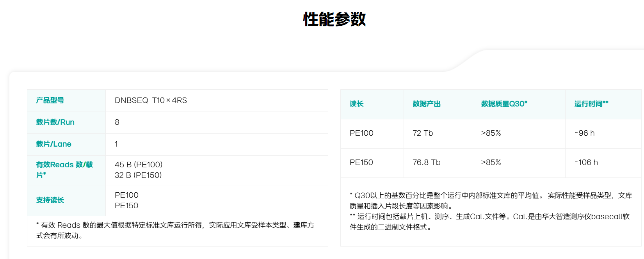Click the 载片/Lane row label
644x259 pixels.
(x=53, y=144)
